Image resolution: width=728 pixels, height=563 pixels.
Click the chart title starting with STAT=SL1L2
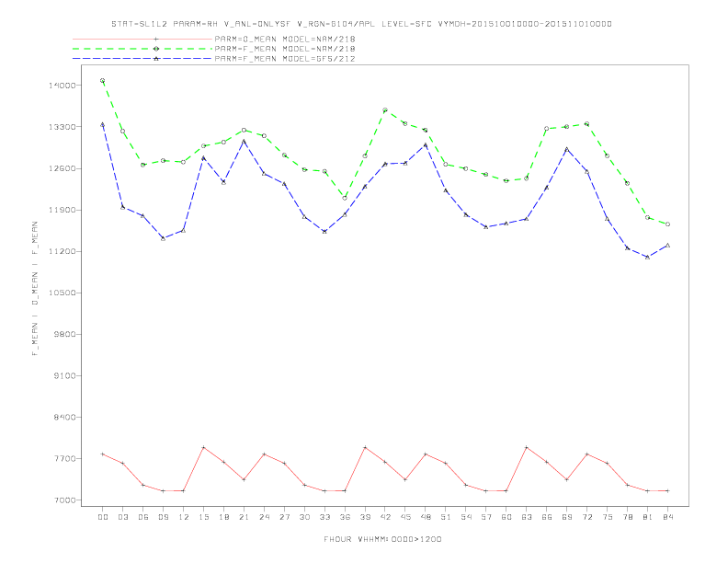click(x=361, y=24)
